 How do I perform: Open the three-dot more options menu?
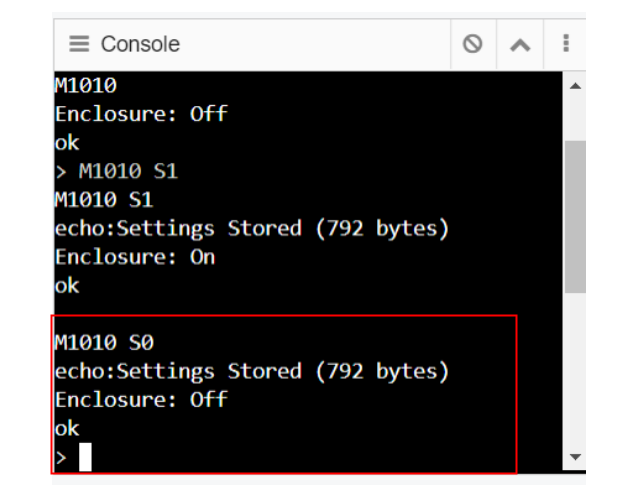click(566, 43)
